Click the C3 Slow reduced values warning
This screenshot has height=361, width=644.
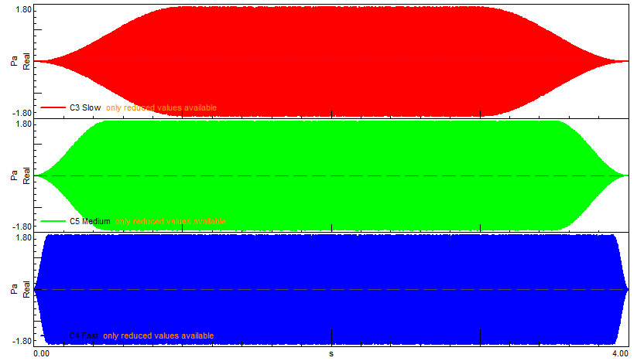click(161, 107)
